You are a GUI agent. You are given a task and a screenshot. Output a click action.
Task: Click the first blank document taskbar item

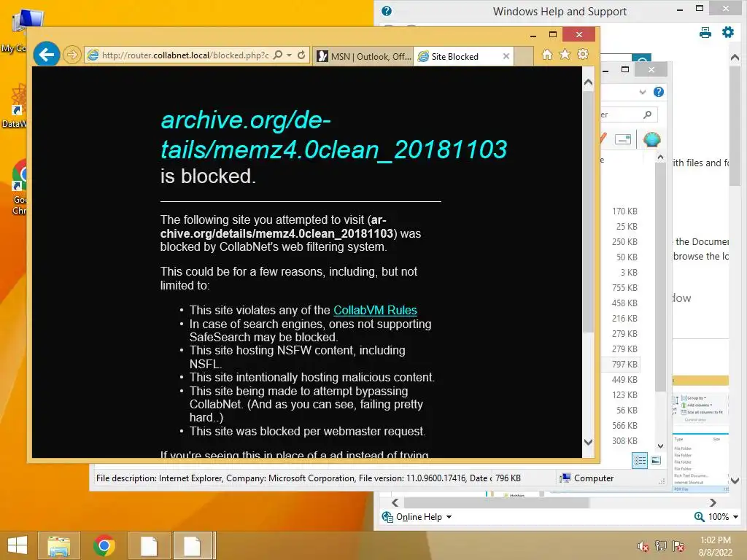point(149,545)
